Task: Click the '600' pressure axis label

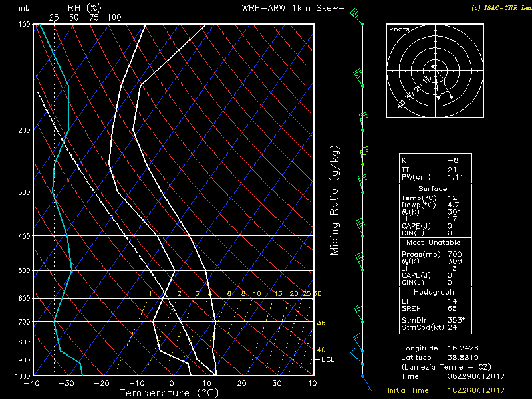Action: pyautogui.click(x=24, y=298)
